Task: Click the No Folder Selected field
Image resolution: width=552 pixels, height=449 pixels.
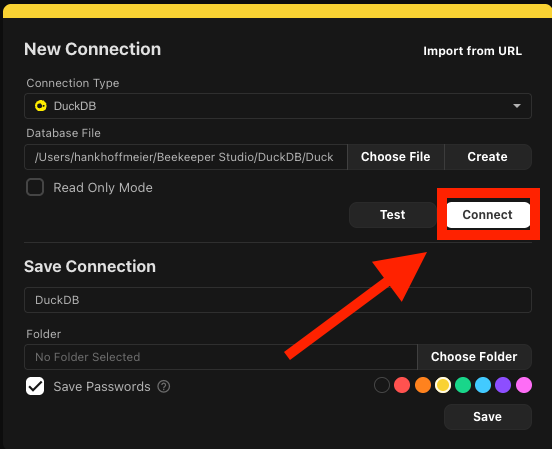Action: (x=221, y=357)
